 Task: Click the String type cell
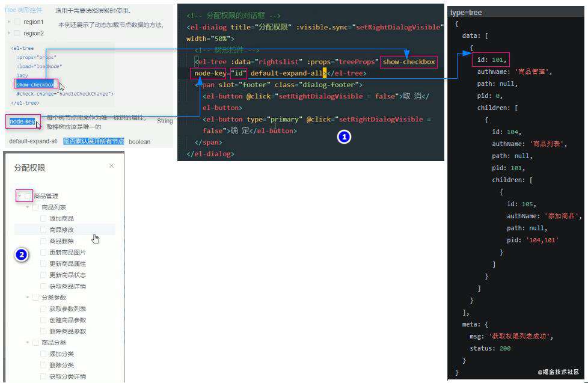(x=165, y=121)
